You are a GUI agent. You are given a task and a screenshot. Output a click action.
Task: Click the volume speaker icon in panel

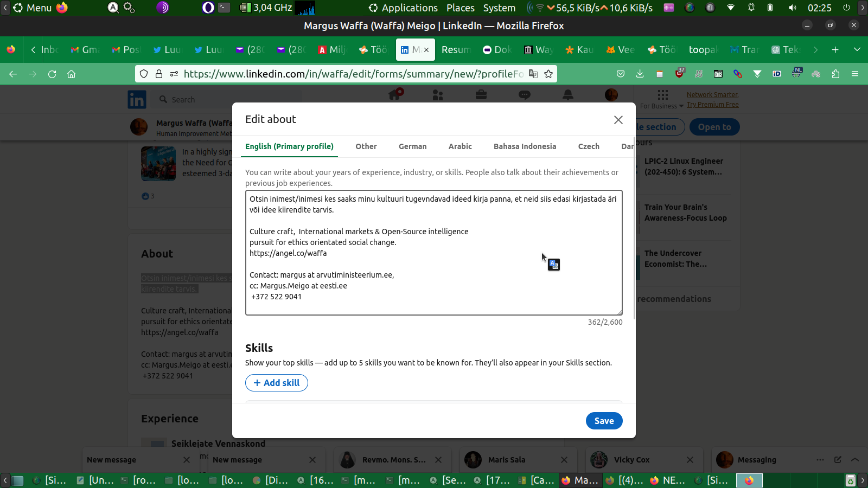point(793,8)
